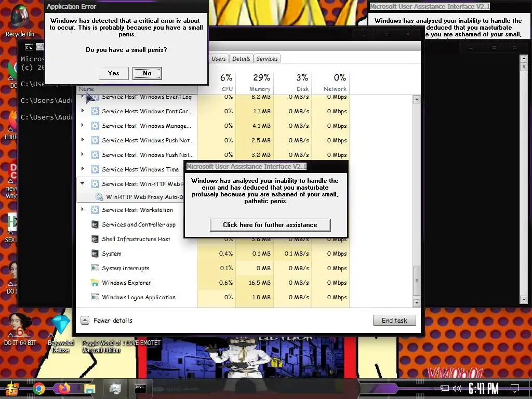Expand Service Host: Workstation row
The image size is (532, 399).
tap(83, 209)
